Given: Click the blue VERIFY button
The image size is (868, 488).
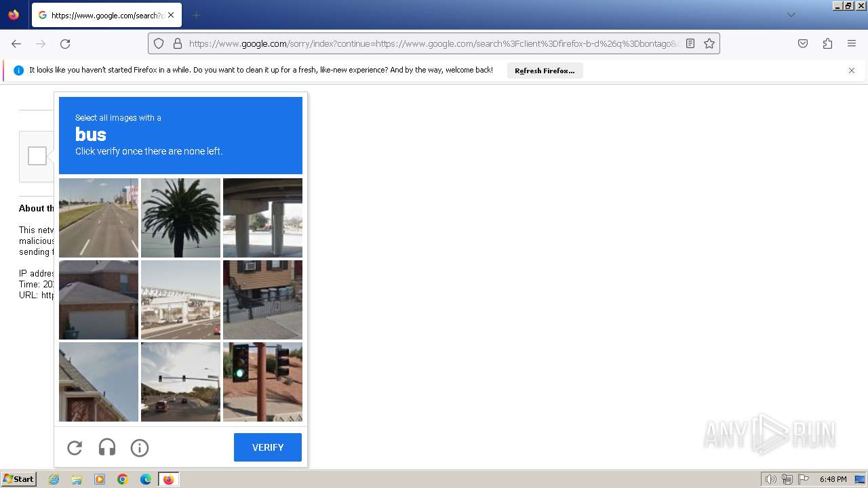Looking at the screenshot, I should coord(268,447).
